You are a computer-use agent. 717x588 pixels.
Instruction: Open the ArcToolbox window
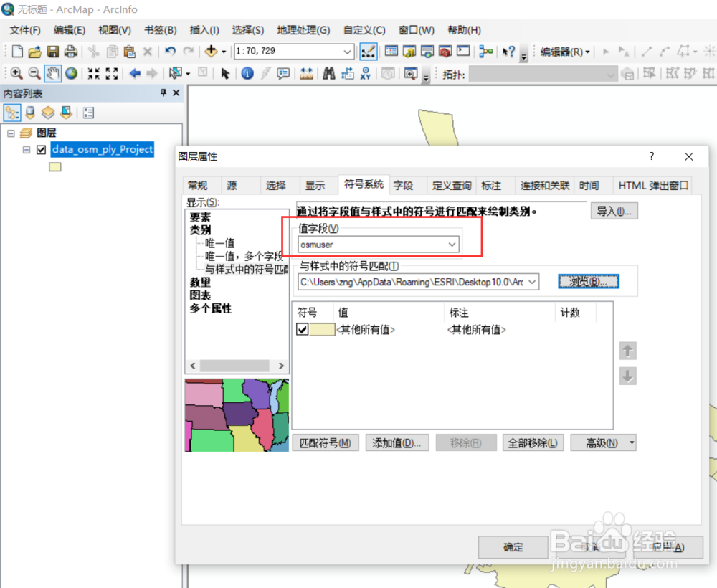[x=445, y=52]
